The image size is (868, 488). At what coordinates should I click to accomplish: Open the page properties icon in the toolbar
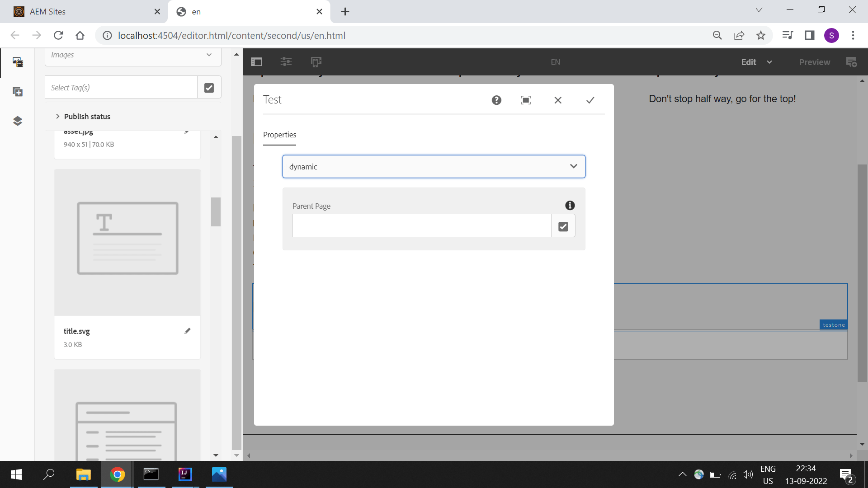285,62
